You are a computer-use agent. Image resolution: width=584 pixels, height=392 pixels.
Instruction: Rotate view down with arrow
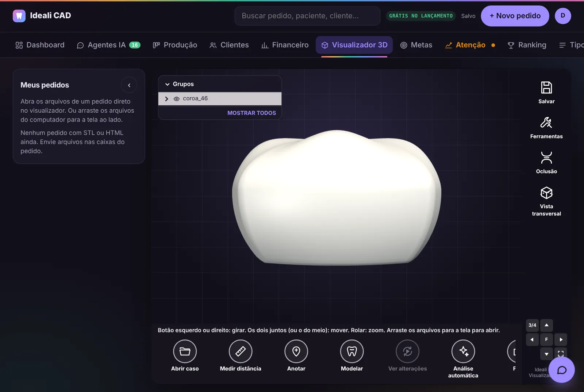[546, 354]
